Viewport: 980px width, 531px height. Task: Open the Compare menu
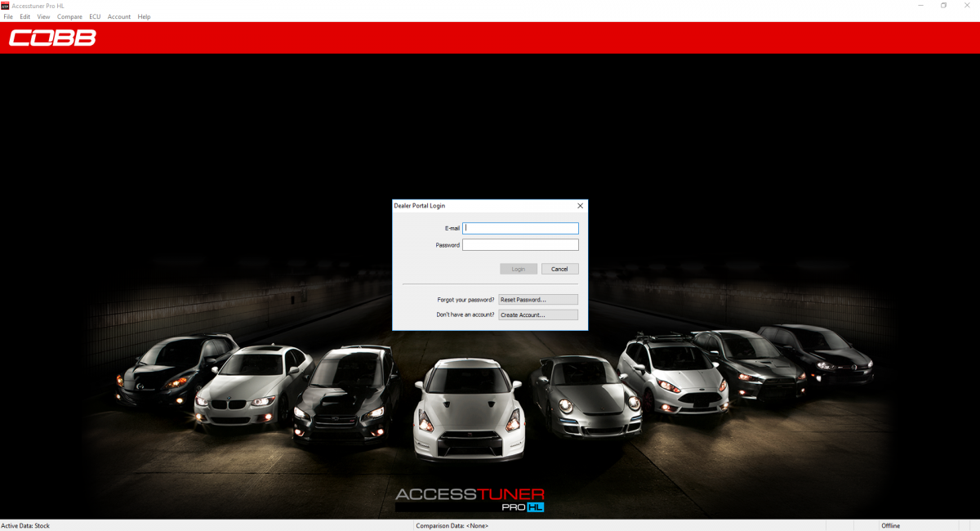coord(69,16)
